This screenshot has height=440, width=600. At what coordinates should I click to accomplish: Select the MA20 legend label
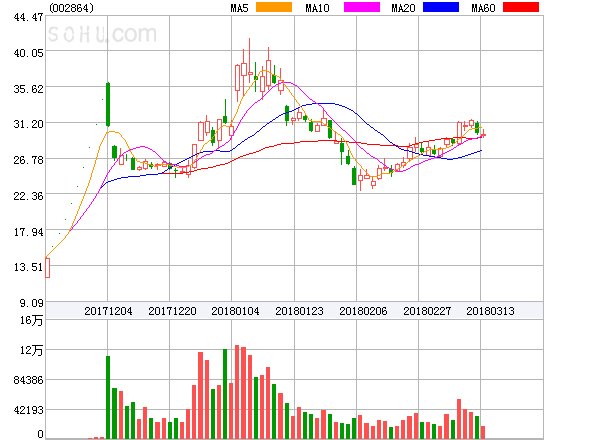pos(403,8)
